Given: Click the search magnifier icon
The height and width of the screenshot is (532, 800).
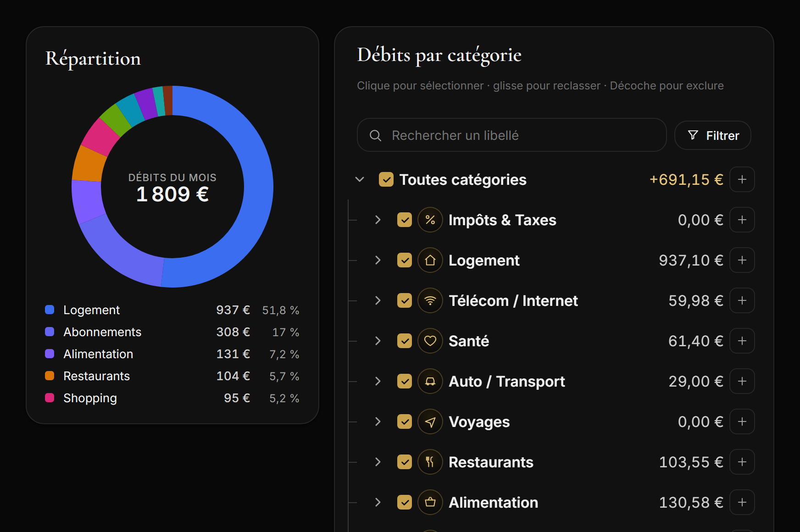Looking at the screenshot, I should (375, 135).
